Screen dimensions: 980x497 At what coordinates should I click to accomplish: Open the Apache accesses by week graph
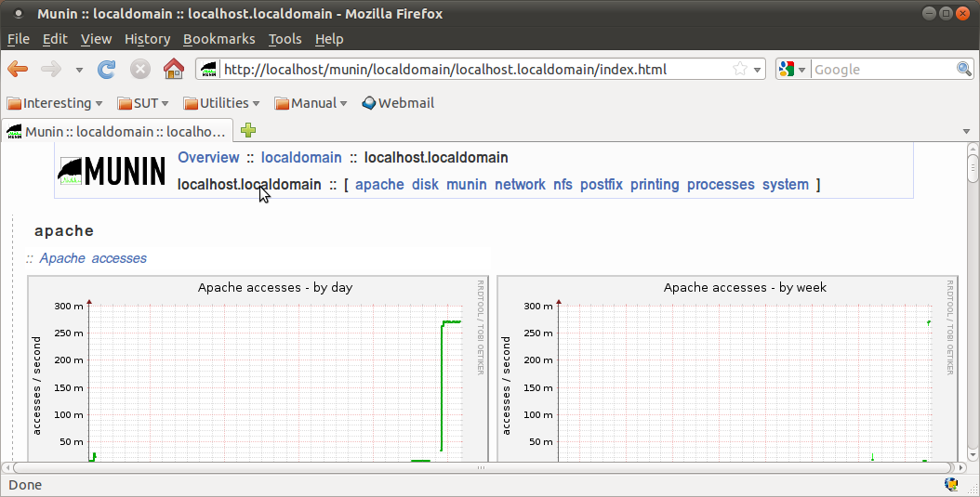pyautogui.click(x=727, y=369)
